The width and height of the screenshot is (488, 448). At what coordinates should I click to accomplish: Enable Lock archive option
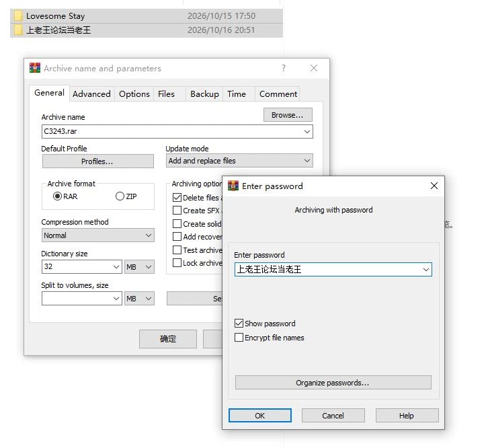pos(177,263)
